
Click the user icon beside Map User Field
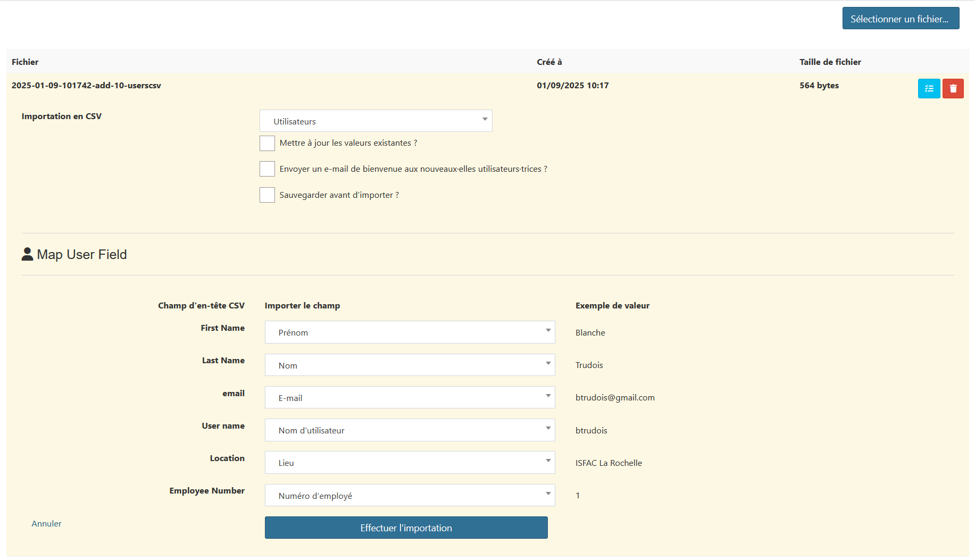coord(27,254)
